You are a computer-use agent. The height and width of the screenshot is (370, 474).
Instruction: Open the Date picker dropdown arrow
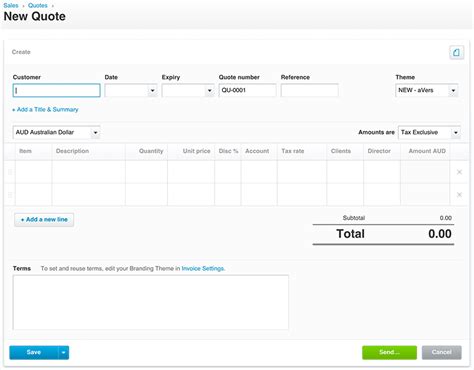152,91
